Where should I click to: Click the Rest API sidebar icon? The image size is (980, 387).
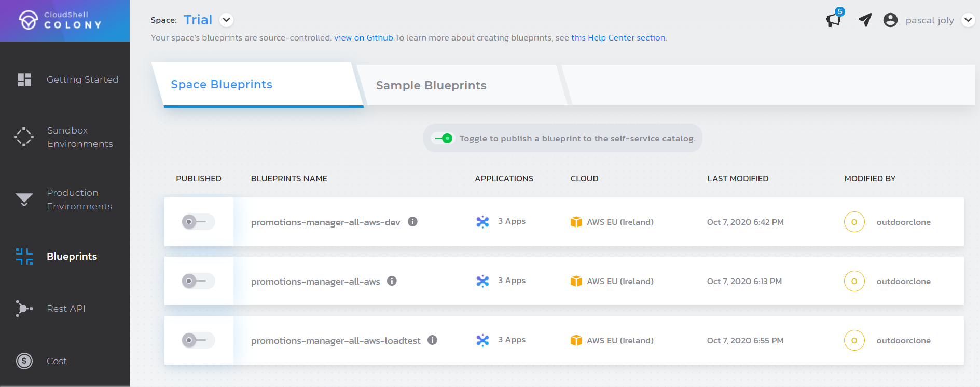(x=24, y=309)
